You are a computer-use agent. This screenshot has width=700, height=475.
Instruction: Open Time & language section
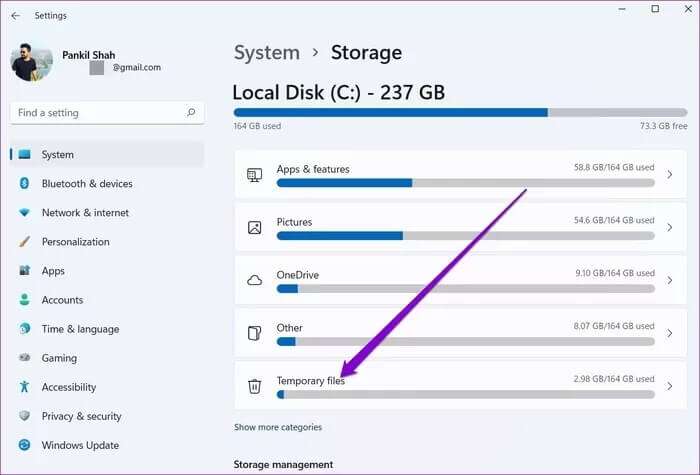coord(80,329)
